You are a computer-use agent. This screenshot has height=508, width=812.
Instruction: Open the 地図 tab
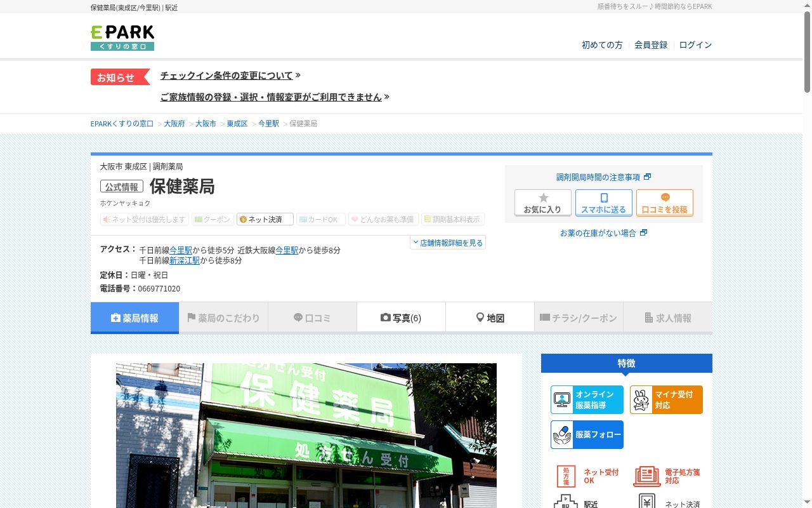coord(490,317)
